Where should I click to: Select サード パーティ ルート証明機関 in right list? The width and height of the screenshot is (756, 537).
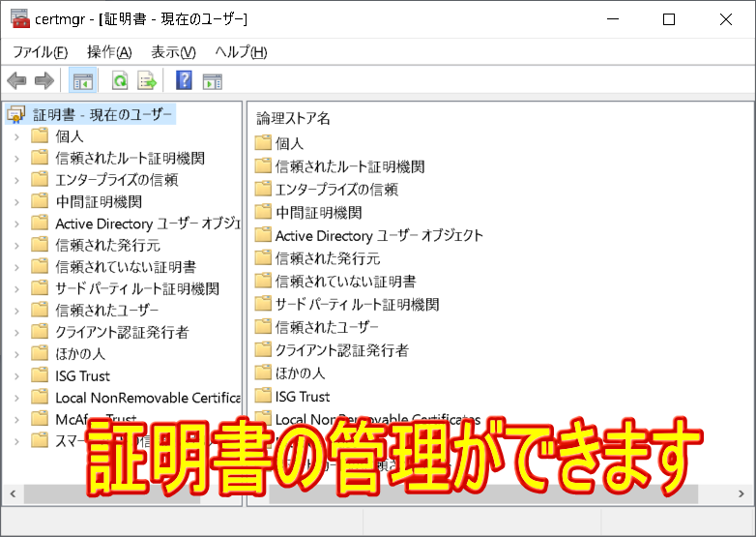click(x=358, y=305)
